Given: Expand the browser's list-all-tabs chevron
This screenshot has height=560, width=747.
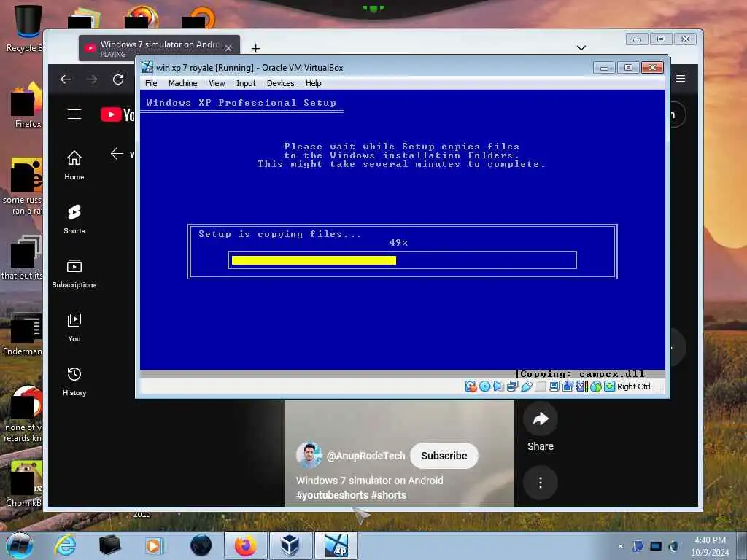Looking at the screenshot, I should [581, 47].
